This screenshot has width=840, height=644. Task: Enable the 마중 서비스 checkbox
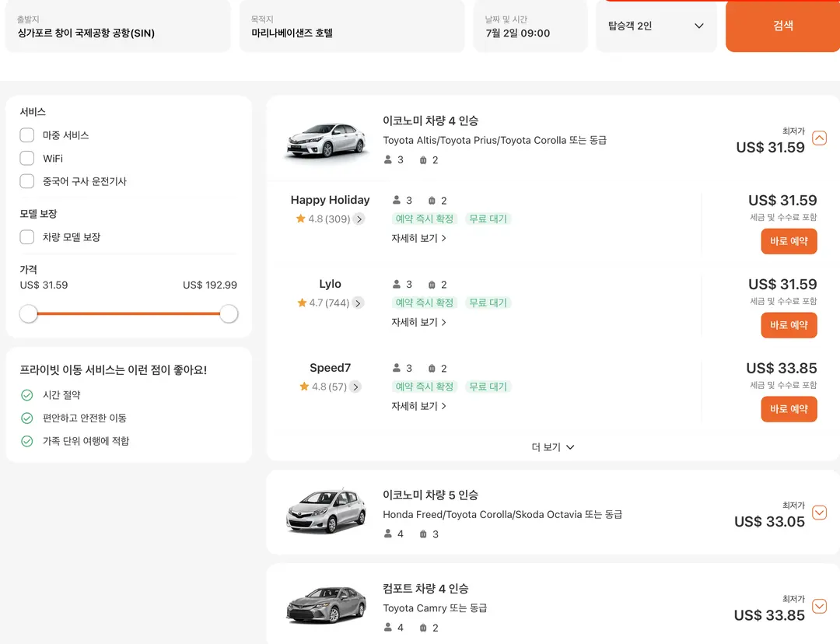click(26, 135)
